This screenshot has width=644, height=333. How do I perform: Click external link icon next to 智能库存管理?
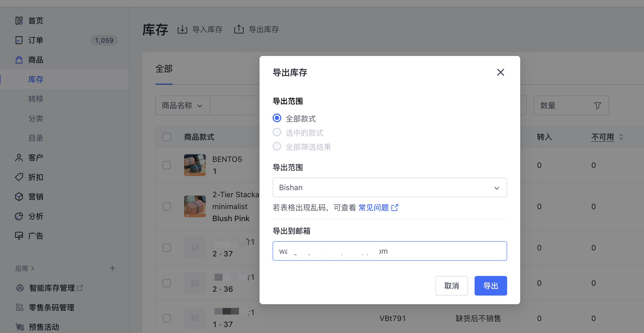[80, 288]
